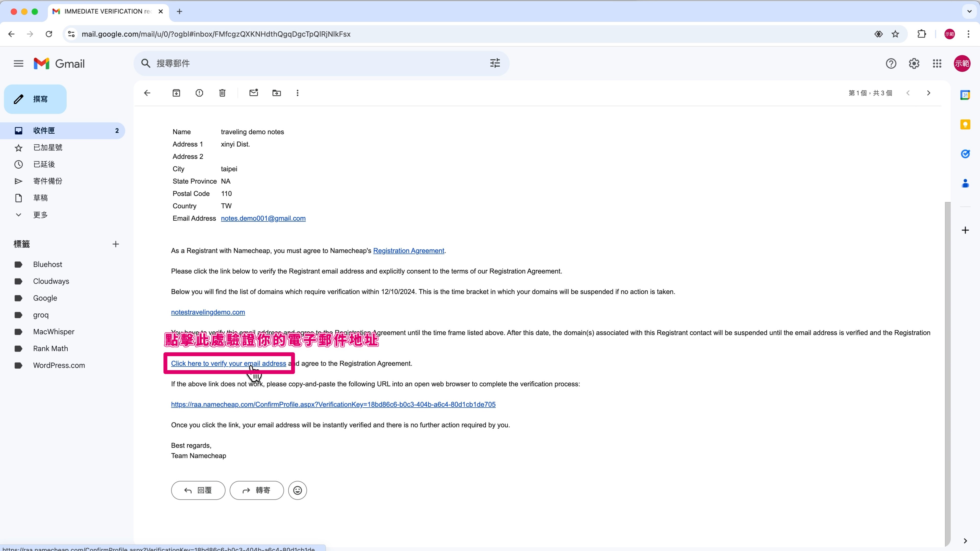Select the Bluehost label
The height and width of the screenshot is (551, 980).
47,265
